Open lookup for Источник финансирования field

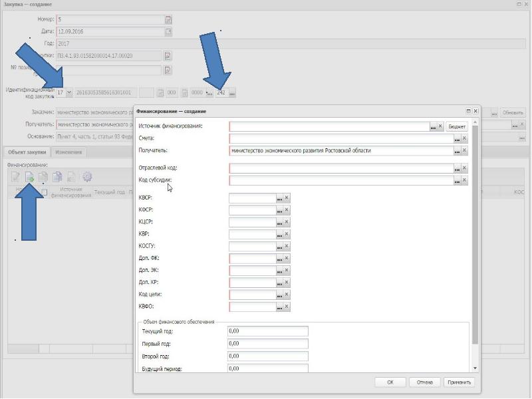coord(434,126)
